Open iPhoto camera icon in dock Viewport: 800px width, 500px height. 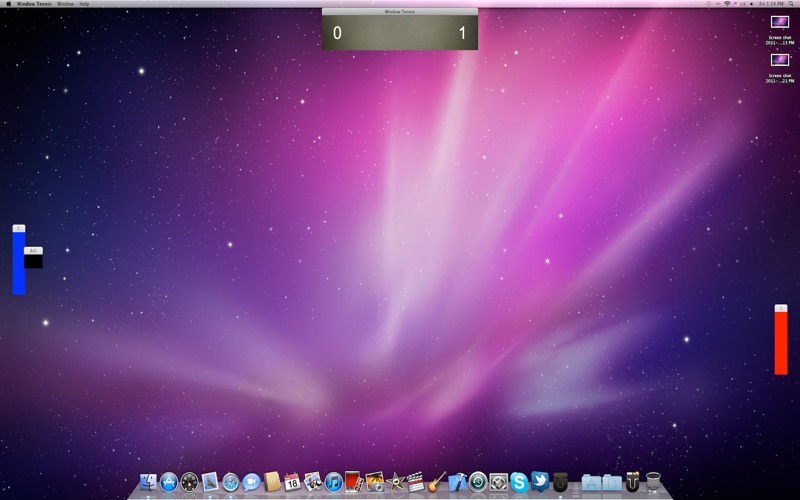[x=375, y=482]
